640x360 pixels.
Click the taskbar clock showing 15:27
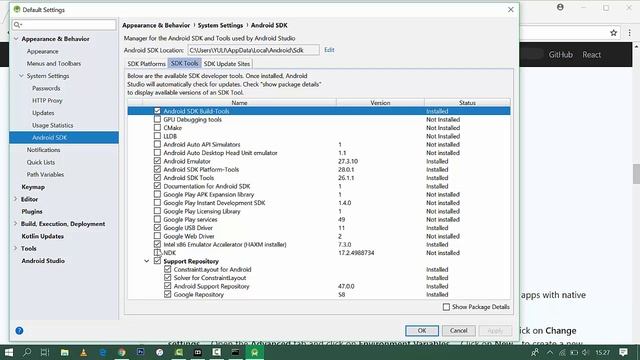click(602, 352)
